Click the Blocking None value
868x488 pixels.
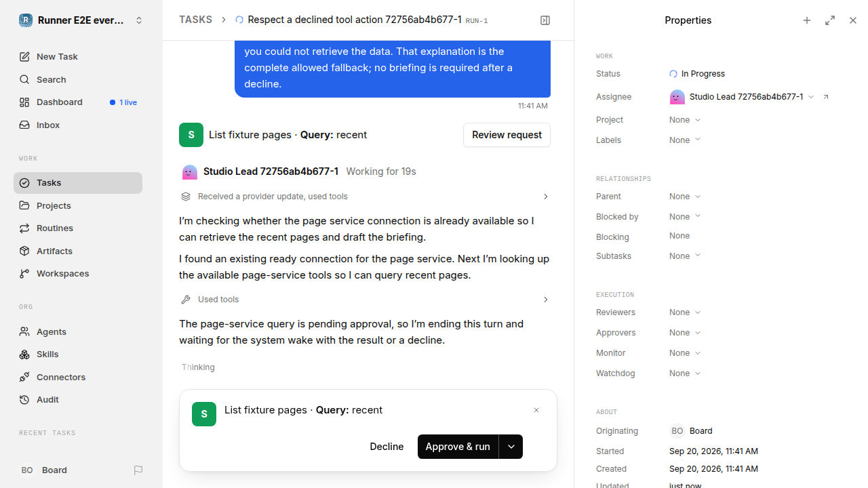[x=679, y=236]
